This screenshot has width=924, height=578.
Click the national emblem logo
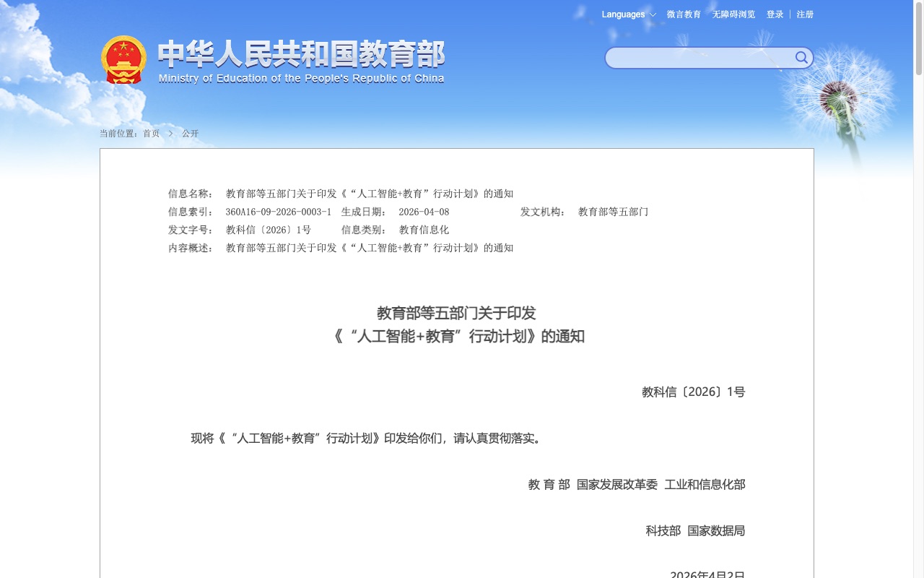click(123, 59)
